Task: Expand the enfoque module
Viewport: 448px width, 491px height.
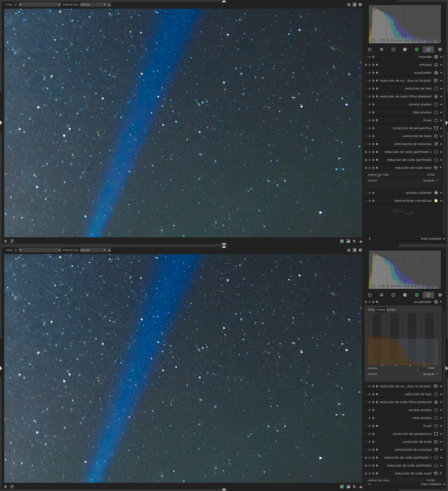Action: click(441, 65)
